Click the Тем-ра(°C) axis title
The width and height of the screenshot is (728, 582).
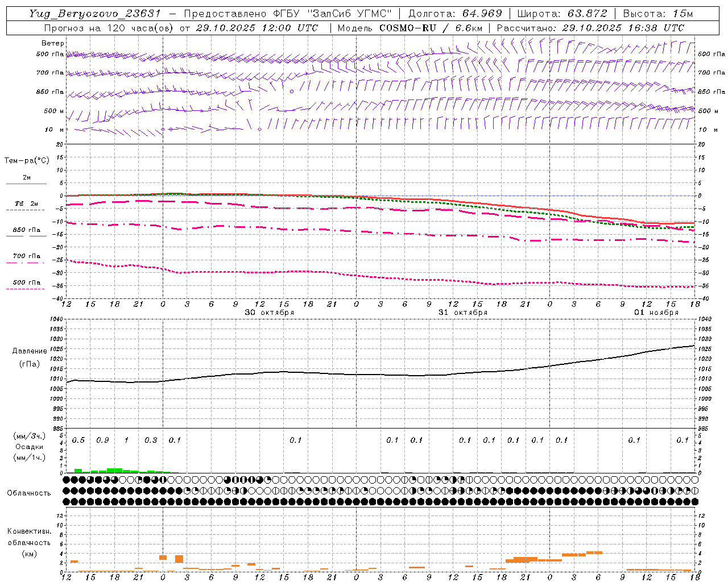(27, 161)
